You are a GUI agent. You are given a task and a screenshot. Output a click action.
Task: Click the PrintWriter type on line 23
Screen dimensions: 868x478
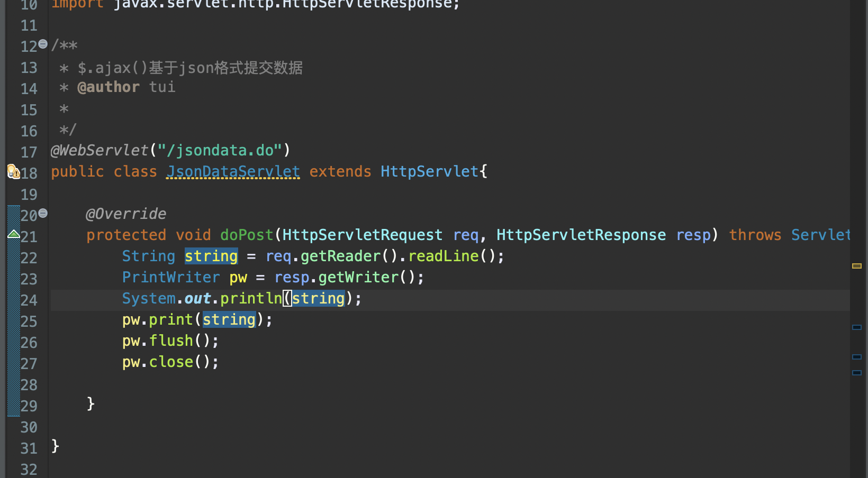(171, 277)
